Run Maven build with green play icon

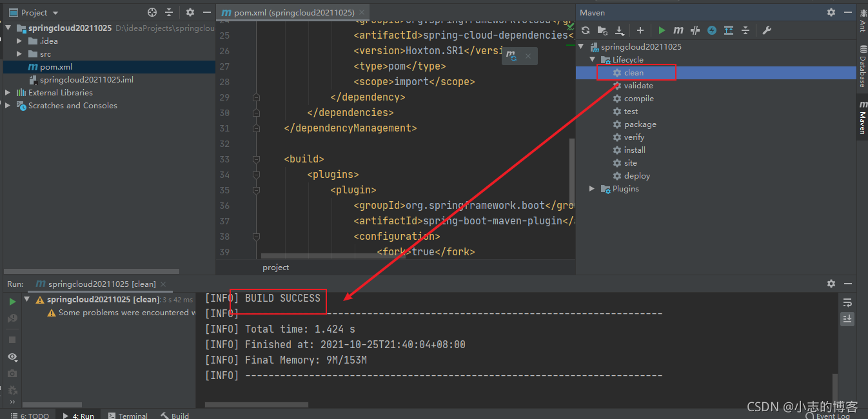662,30
